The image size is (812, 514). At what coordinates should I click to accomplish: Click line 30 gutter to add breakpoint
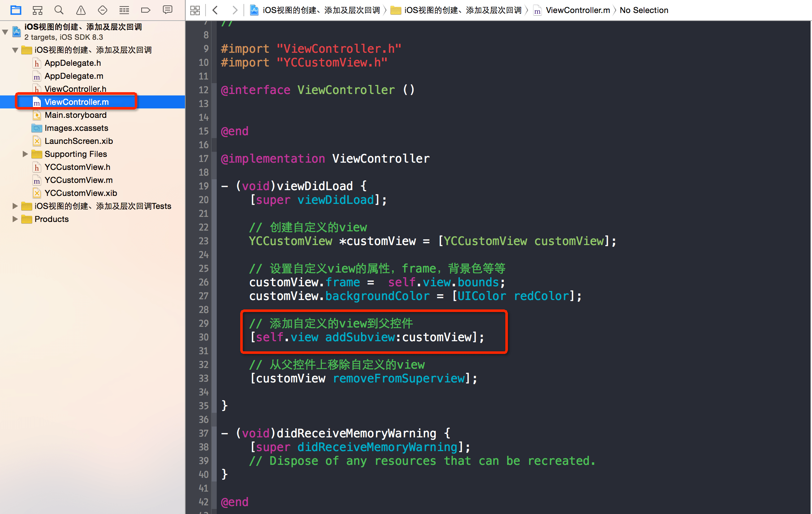coord(203,337)
